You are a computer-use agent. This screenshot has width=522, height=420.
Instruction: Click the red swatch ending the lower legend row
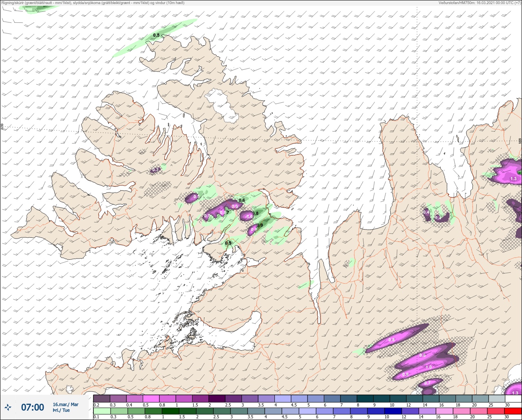[513, 411]
